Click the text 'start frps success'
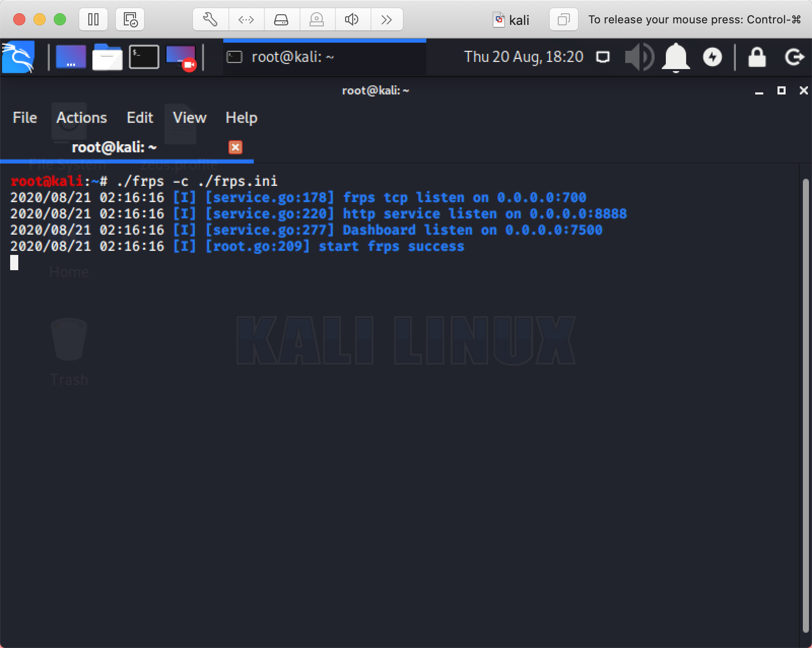812x648 pixels. click(391, 246)
